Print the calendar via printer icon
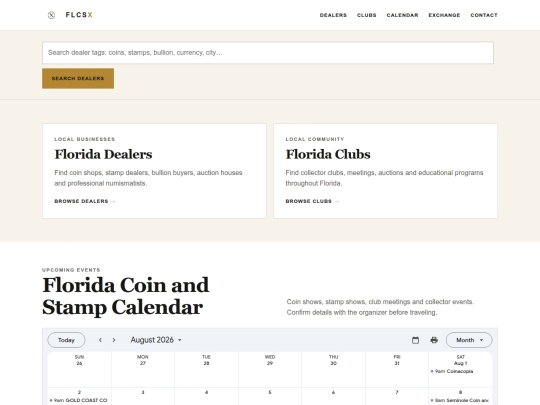Image resolution: width=540 pixels, height=405 pixels. pos(434,340)
